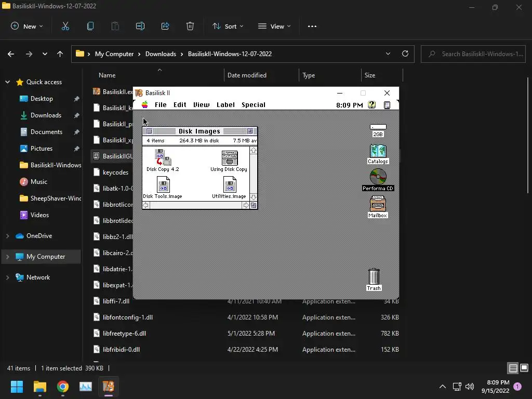Select the Performa CD icon
Viewport: 532px width, 399px height.
coord(378,177)
